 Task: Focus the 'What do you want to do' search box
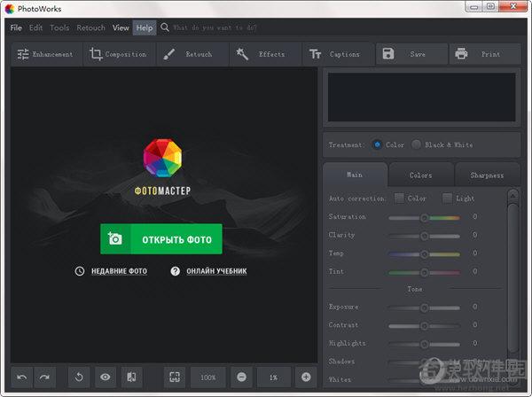[215, 27]
